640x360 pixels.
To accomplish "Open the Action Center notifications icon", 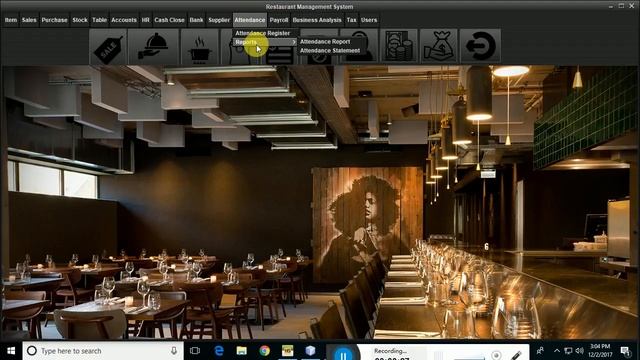I will tap(625, 351).
